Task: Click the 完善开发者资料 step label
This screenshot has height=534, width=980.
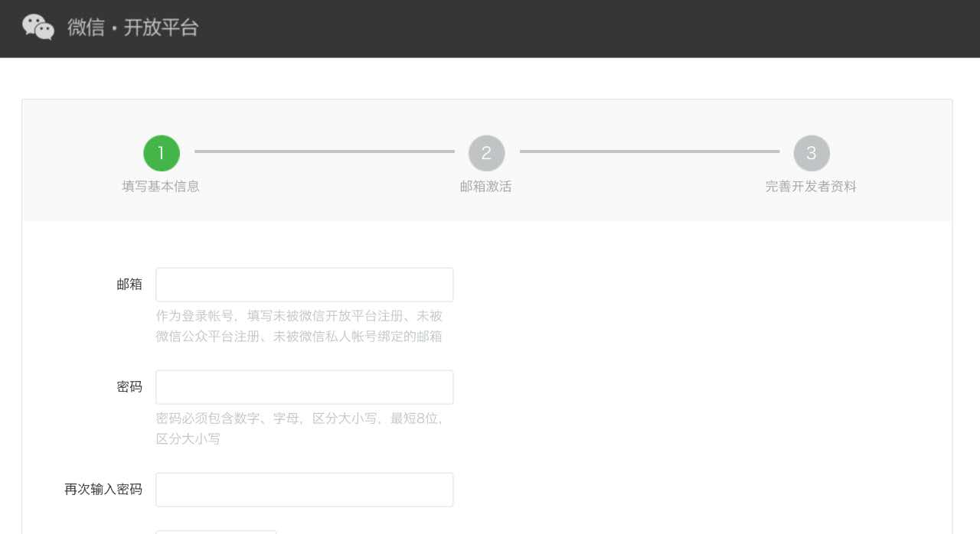Action: click(811, 187)
